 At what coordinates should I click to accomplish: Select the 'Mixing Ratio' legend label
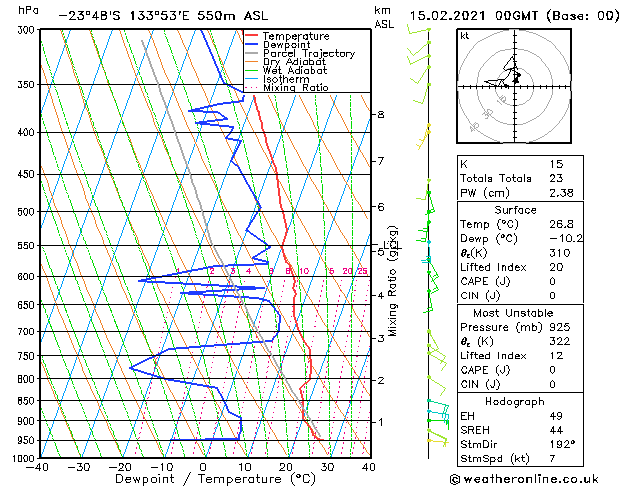coord(296,87)
